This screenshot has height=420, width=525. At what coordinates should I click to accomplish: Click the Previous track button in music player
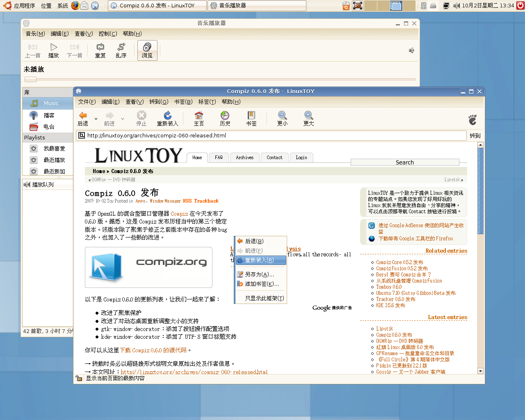click(x=33, y=51)
